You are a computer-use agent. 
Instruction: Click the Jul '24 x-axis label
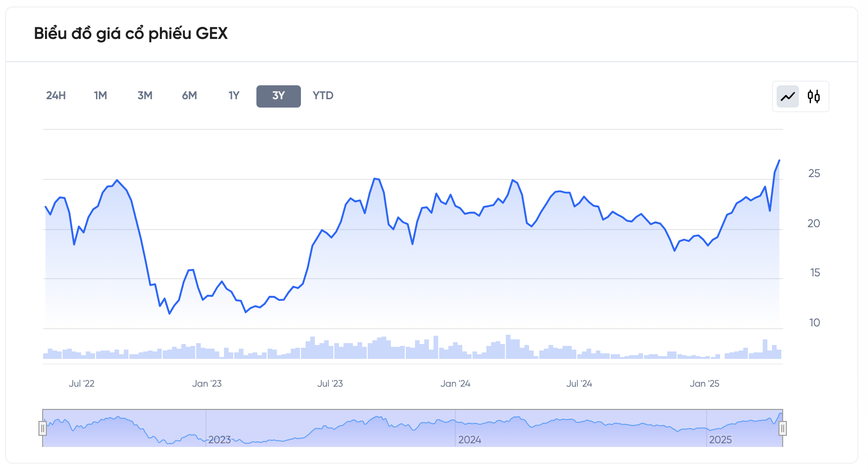pos(579,383)
